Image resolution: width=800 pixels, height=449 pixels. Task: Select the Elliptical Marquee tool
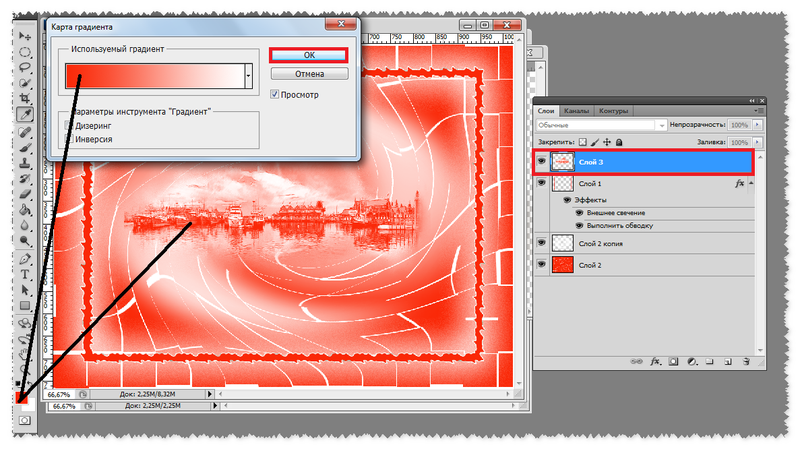24,52
